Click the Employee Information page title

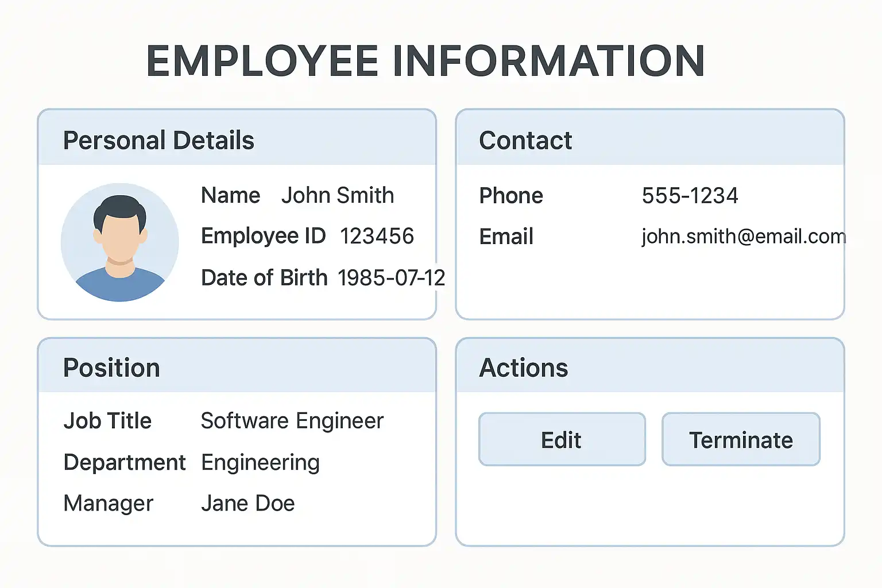point(425,61)
